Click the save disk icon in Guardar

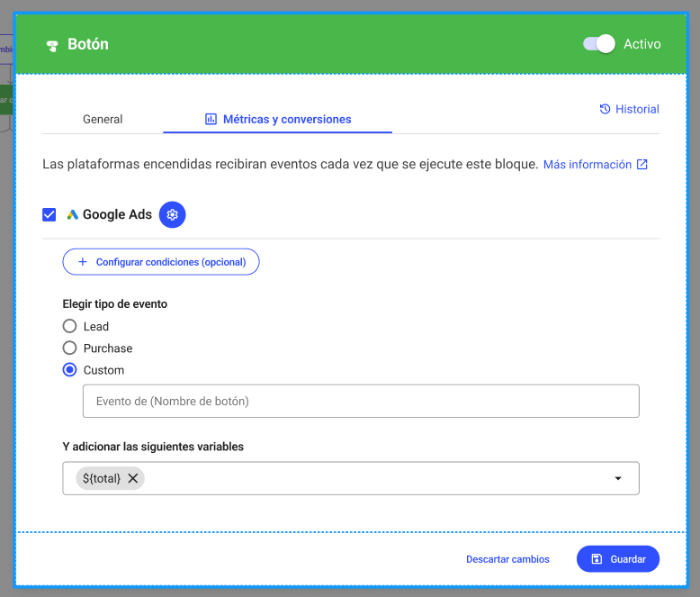(x=597, y=559)
